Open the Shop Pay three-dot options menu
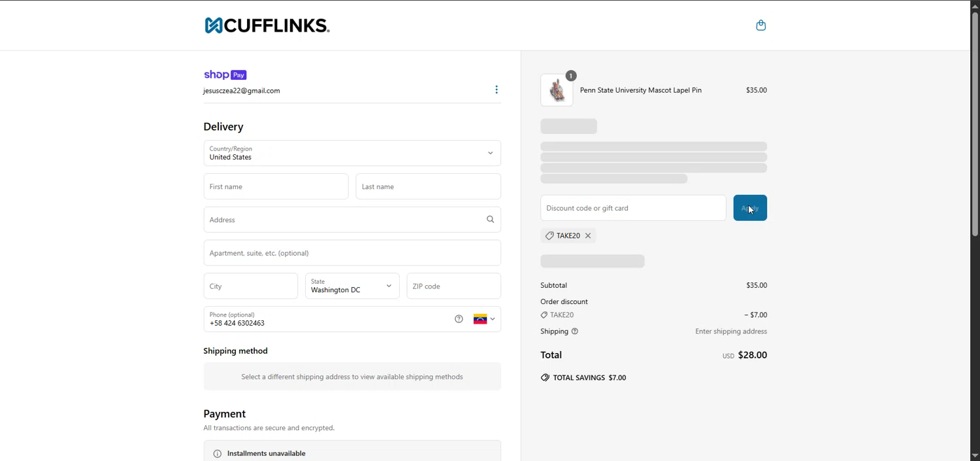980x461 pixels. 497,90
